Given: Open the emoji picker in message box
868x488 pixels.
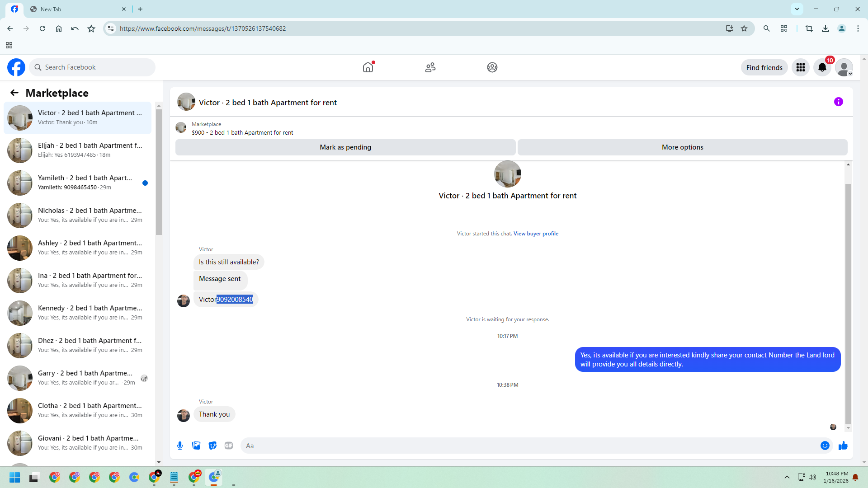Looking at the screenshot, I should coord(825,446).
